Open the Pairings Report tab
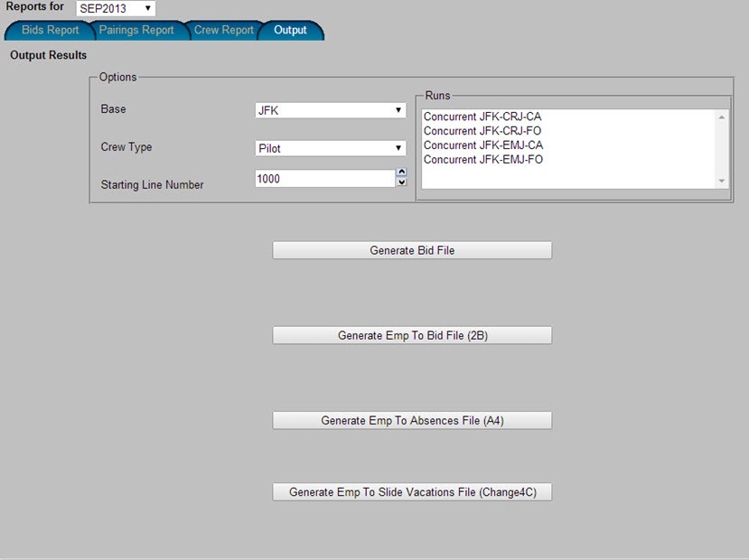This screenshot has width=749, height=560. [x=136, y=30]
